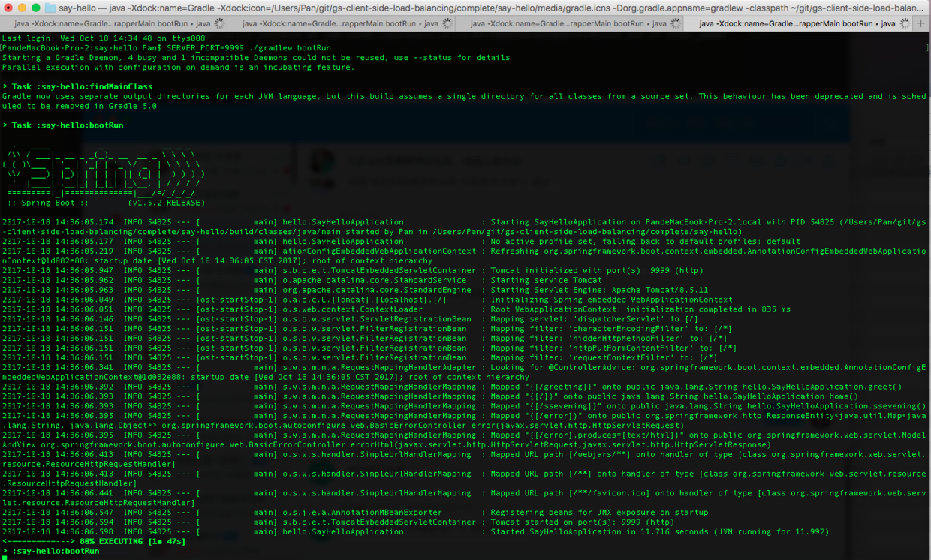Switch to the second bootRun terminal tab
Screen dimensions: 931x560
342,23
